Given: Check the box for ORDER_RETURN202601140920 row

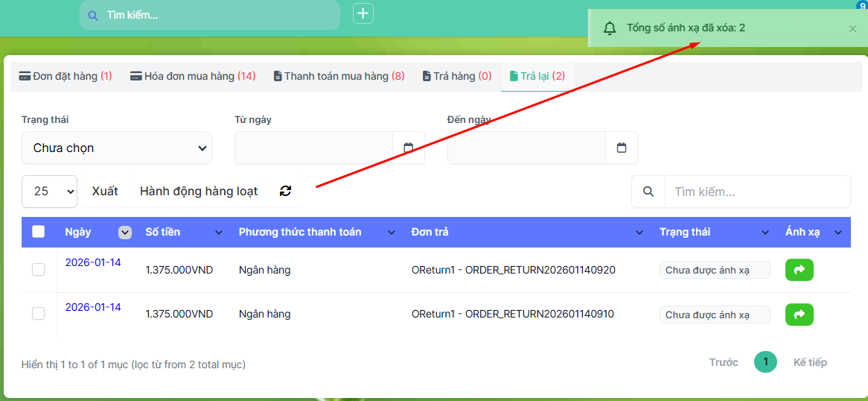Looking at the screenshot, I should pos(39,270).
